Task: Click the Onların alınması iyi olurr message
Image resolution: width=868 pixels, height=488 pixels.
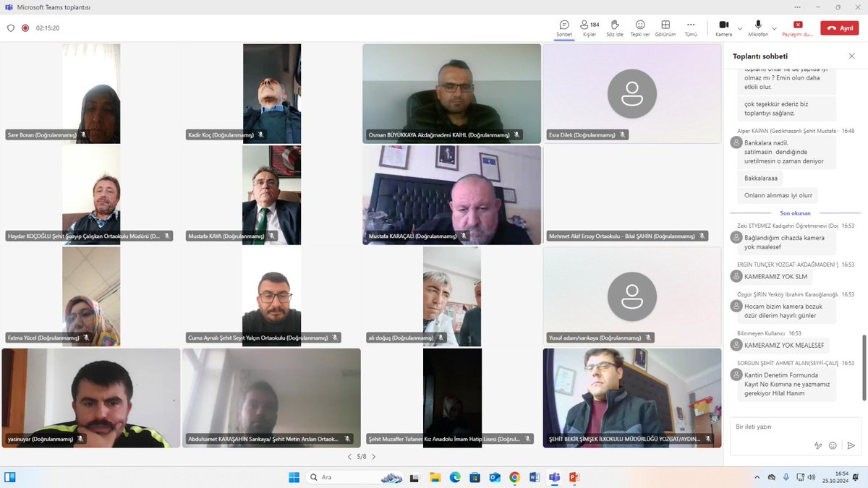Action: (x=778, y=195)
